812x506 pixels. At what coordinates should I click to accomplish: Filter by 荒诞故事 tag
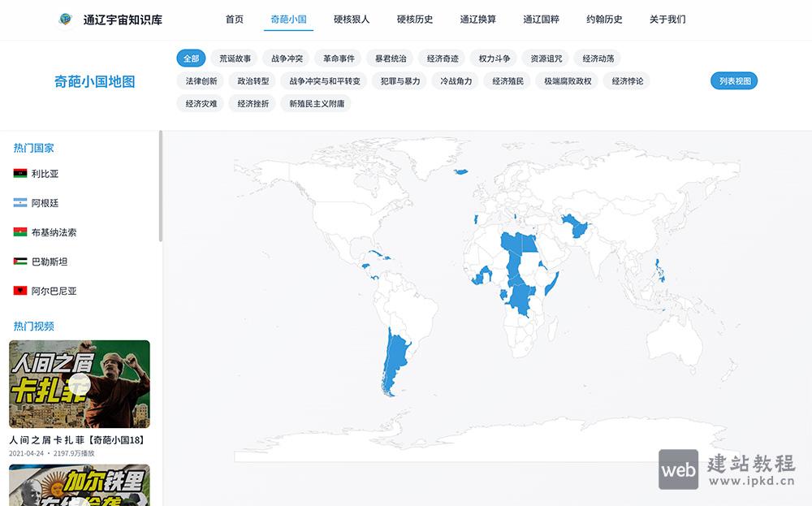pyautogui.click(x=235, y=58)
